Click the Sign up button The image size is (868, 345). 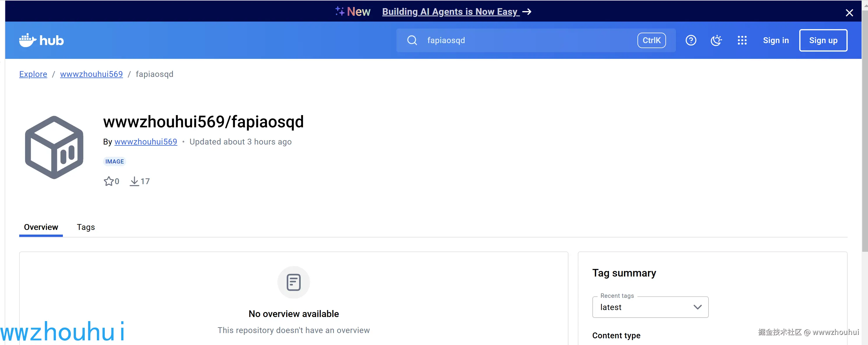click(x=823, y=41)
